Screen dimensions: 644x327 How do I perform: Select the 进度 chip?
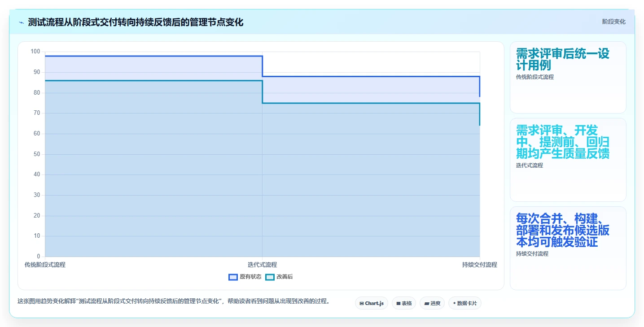(432, 303)
